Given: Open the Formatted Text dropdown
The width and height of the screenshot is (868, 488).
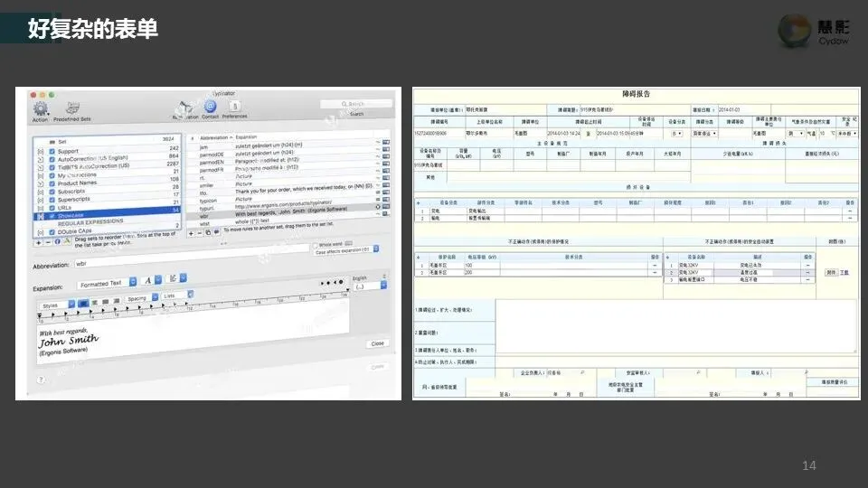Looking at the screenshot, I should pos(107,283).
